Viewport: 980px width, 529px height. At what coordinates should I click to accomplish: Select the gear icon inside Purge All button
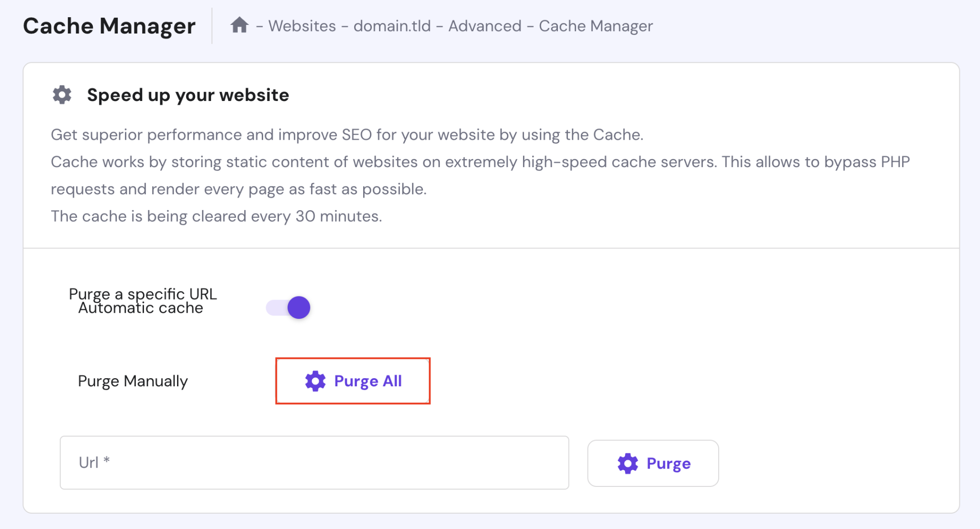pyautogui.click(x=315, y=381)
